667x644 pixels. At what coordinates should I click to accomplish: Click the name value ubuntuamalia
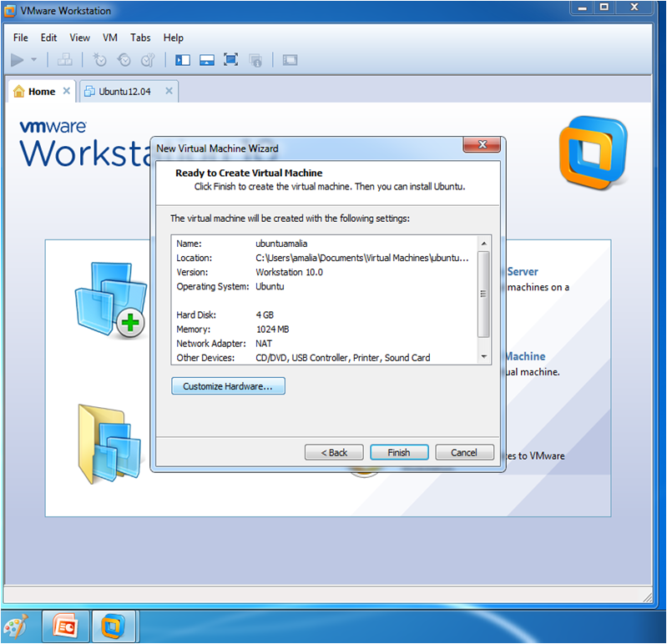tap(281, 244)
